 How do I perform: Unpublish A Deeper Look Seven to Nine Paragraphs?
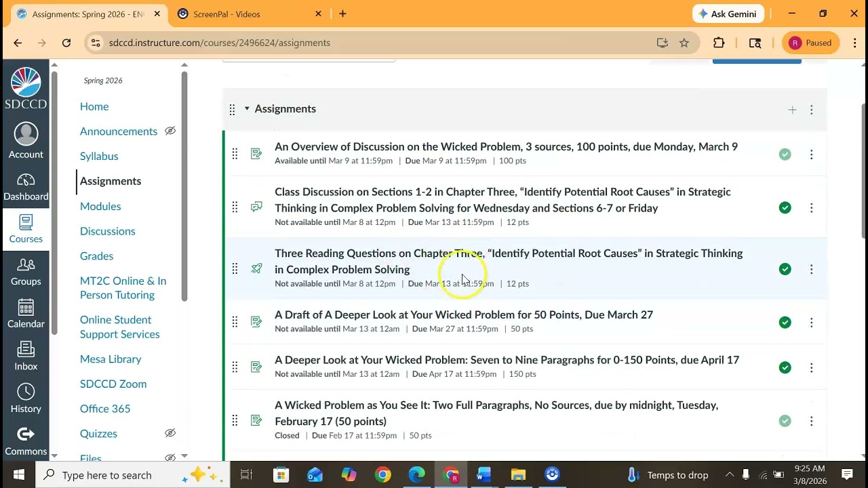[x=785, y=367]
